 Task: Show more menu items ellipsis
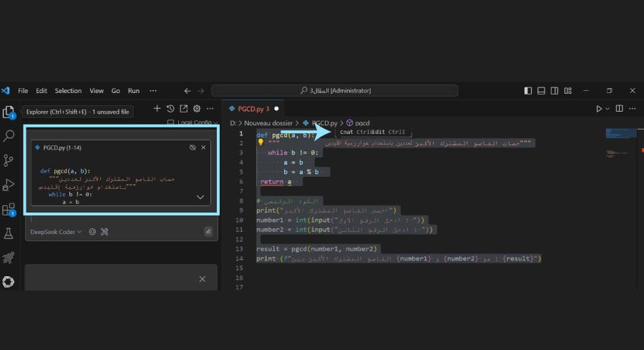click(153, 91)
